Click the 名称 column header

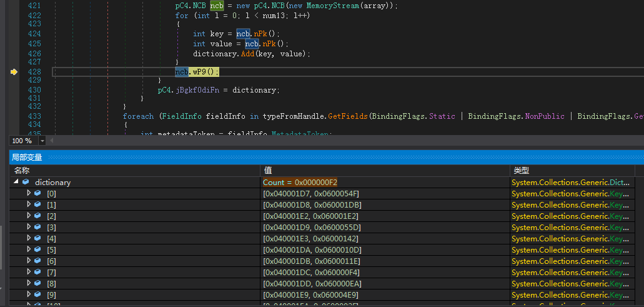tap(135, 171)
